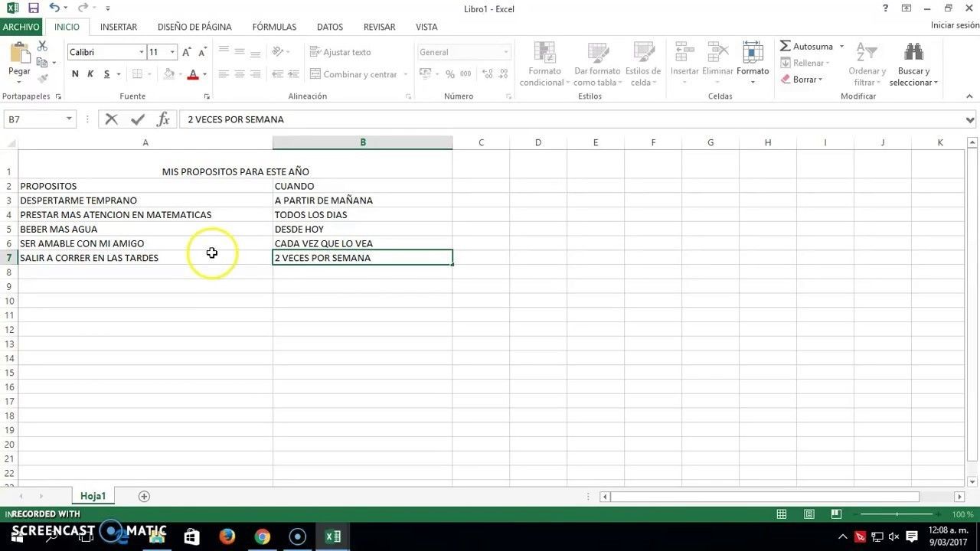The image size is (980, 551).
Task: Add a new sheet with plus icon
Action: click(x=144, y=496)
